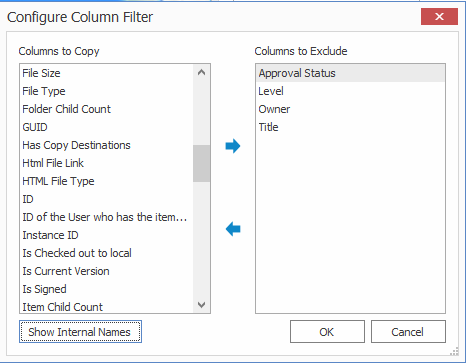Viewport: 466px width, 363px height.
Task: Click the scrollbar thumb in Columns to Copy
Action: (x=201, y=163)
